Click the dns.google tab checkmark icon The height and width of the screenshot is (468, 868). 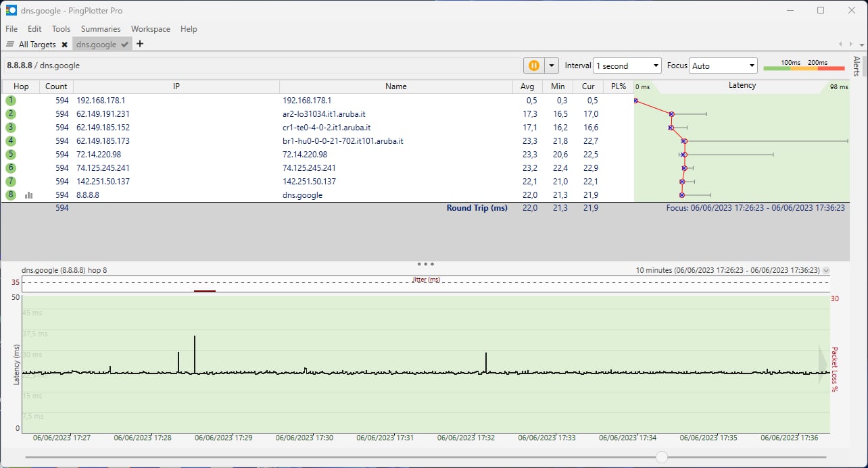click(124, 45)
